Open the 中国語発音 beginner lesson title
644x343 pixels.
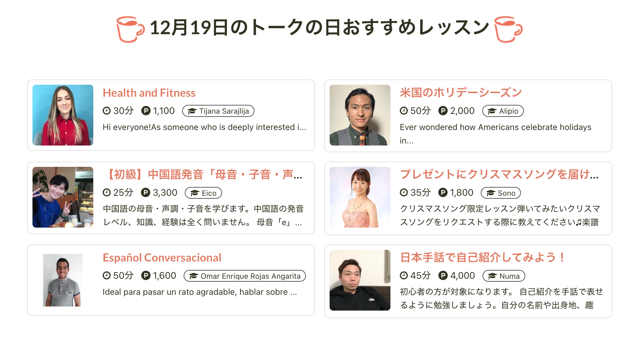(x=203, y=175)
